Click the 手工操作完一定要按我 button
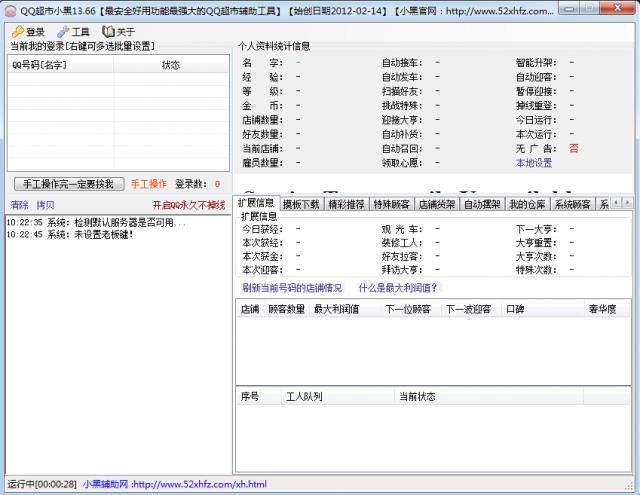The width and height of the screenshot is (640, 495). (x=69, y=184)
